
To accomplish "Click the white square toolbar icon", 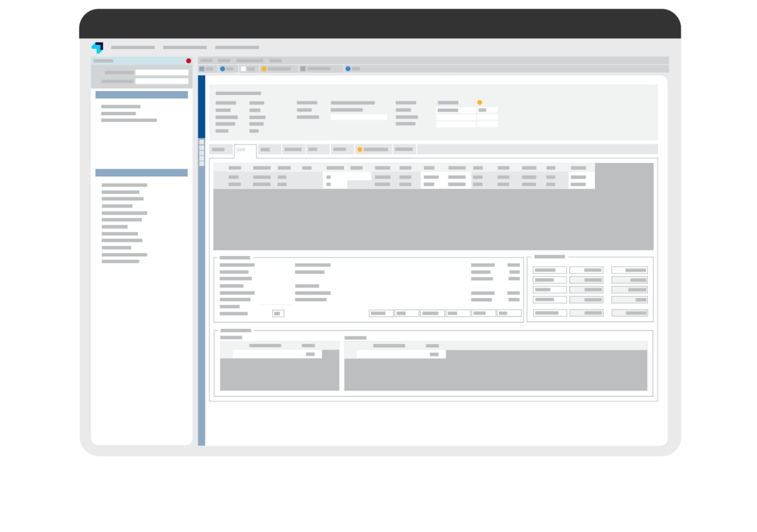I will [243, 68].
